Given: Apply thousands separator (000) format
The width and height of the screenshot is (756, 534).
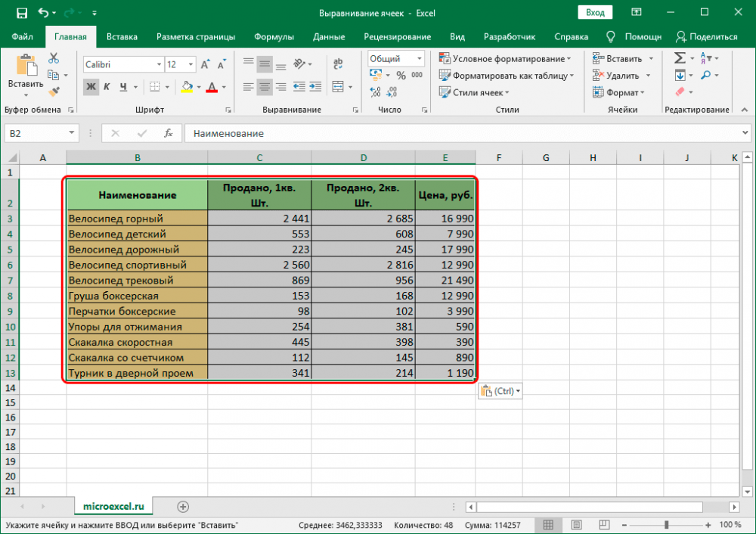Looking at the screenshot, I should pyautogui.click(x=417, y=75).
